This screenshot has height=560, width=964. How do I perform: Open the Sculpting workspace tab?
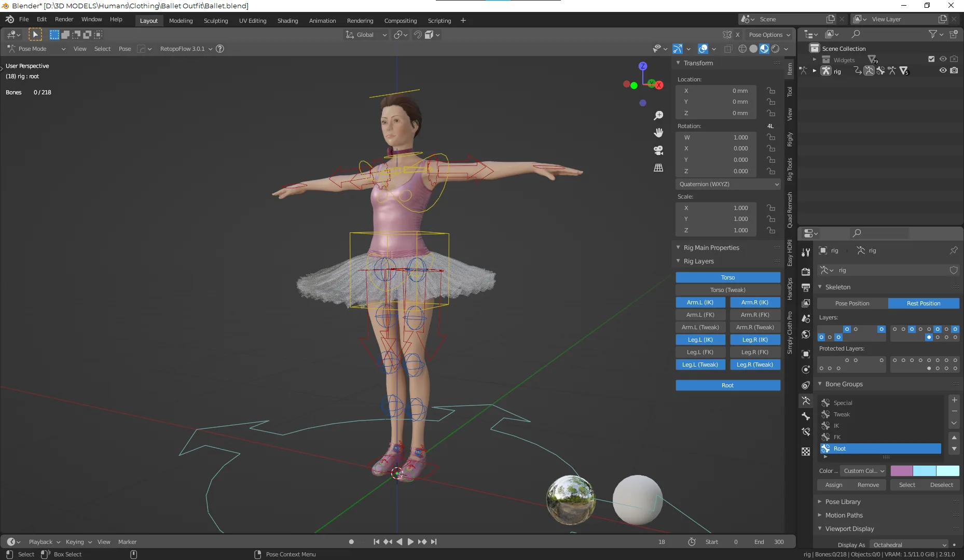[216, 21]
